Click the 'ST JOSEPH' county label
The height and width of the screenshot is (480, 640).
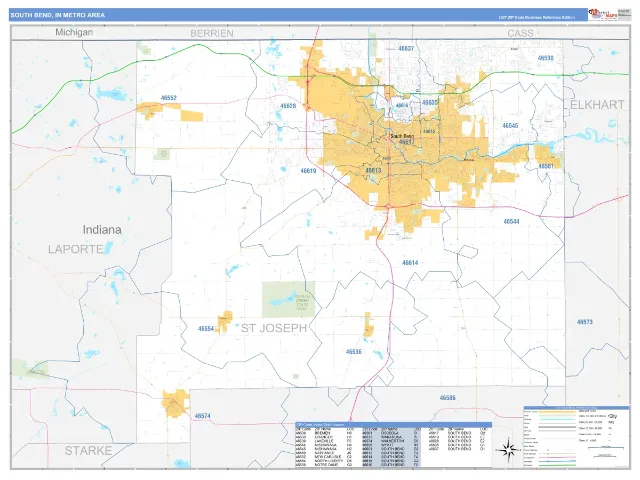pyautogui.click(x=273, y=328)
